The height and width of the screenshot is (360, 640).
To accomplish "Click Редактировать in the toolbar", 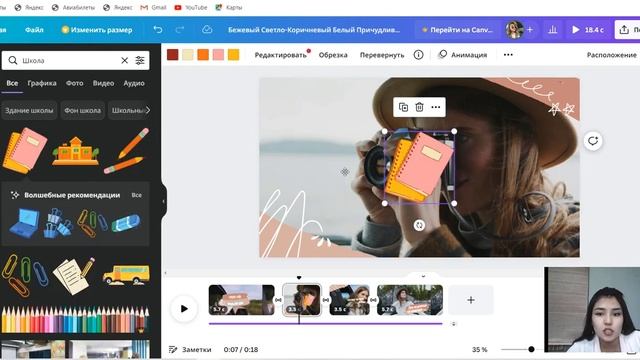I will (280, 55).
